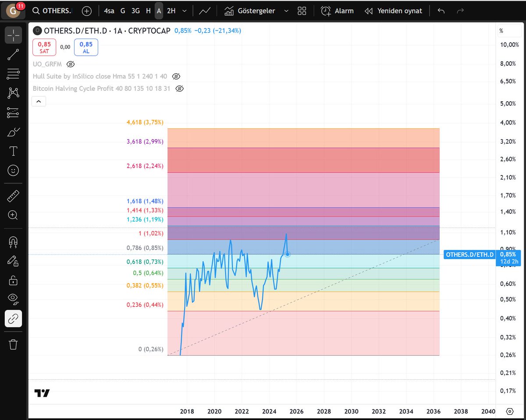Select the 0 (0,26%) Fibonacci level label
Image resolution: width=526 pixels, height=420 pixels.
[x=151, y=349]
